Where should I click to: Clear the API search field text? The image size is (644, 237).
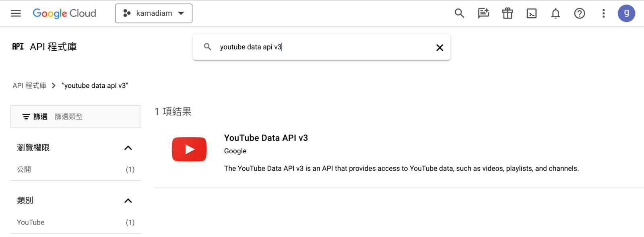click(440, 47)
